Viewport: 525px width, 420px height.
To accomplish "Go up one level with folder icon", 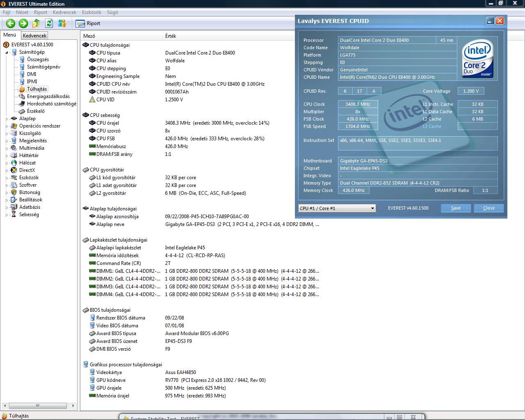I will (36, 23).
